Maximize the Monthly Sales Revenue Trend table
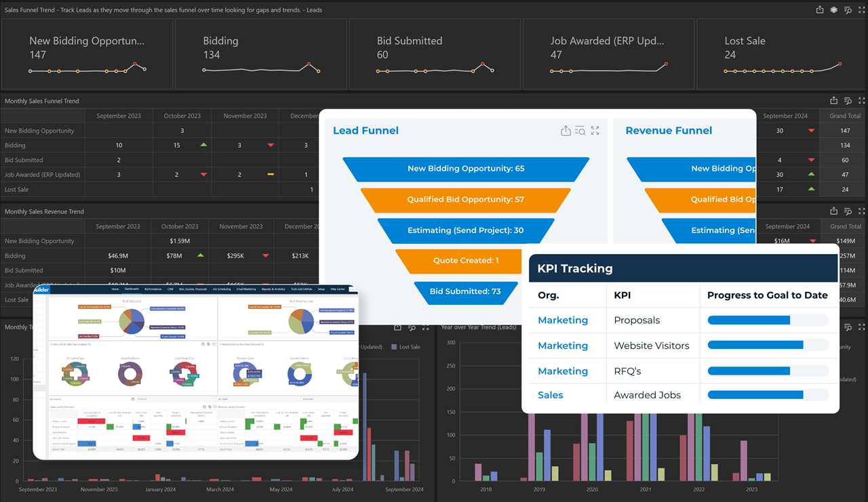The image size is (868, 502). pyautogui.click(x=861, y=211)
